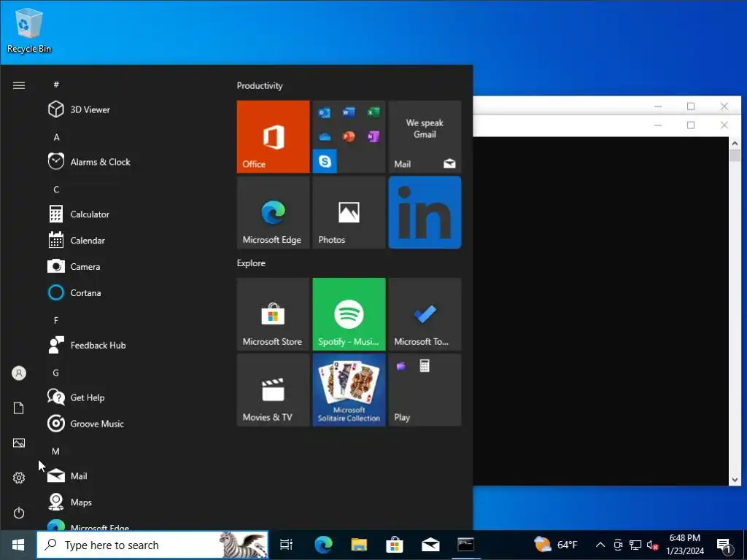The height and width of the screenshot is (560, 747).
Task: Open Outlook icon in Office folder tile
Action: point(325,112)
